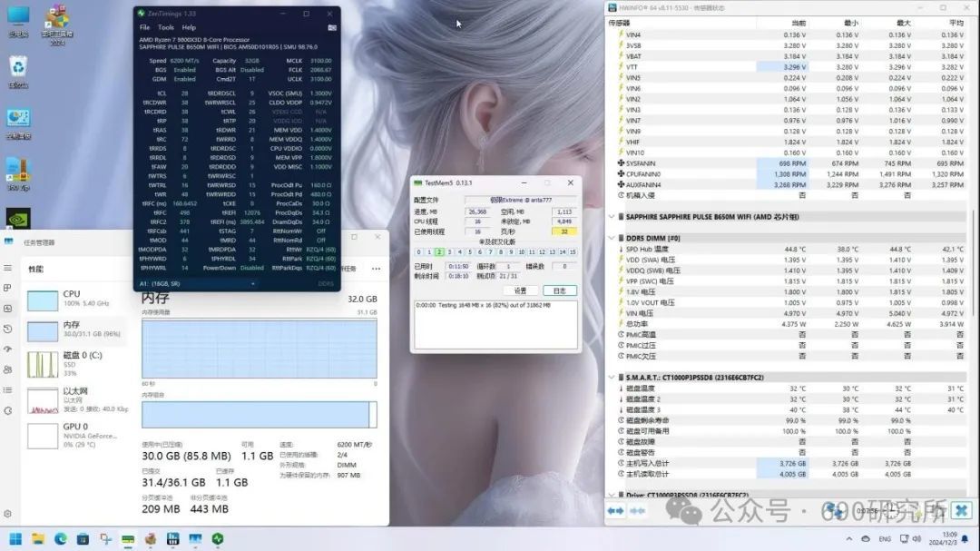Screen dimensions: 980x551
Task: Open Microsoft Store taskbar icon
Action: 83,538
